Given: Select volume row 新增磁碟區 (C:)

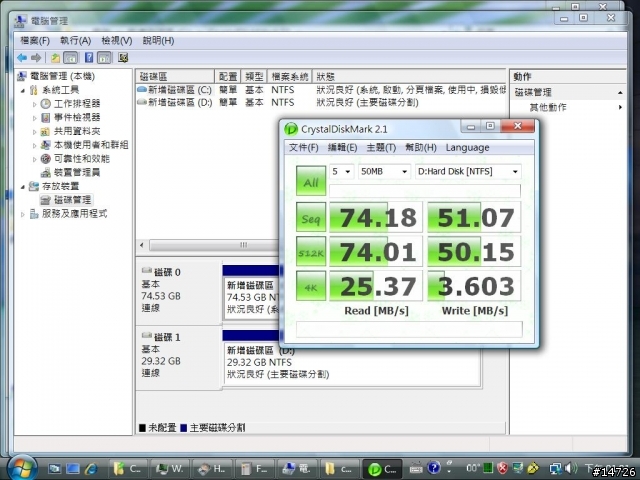Looking at the screenshot, I should pos(321,90).
